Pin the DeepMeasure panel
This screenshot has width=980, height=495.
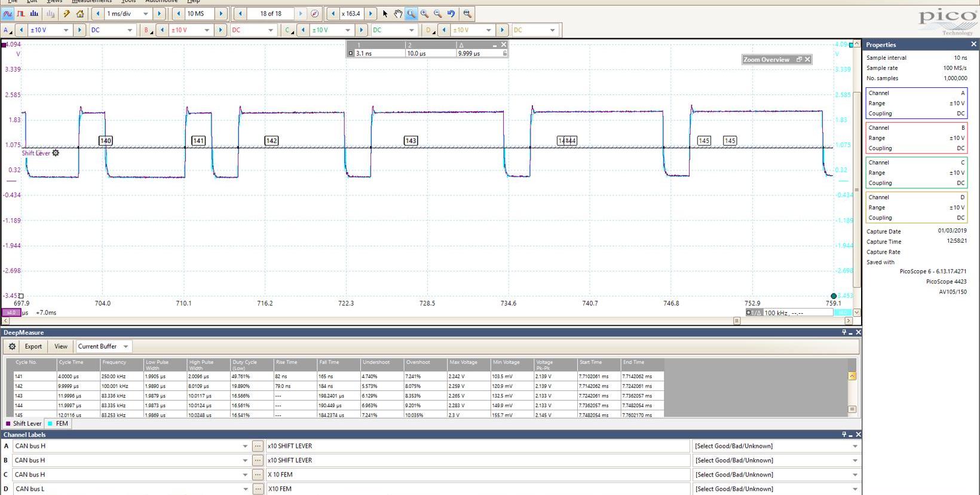[844, 332]
